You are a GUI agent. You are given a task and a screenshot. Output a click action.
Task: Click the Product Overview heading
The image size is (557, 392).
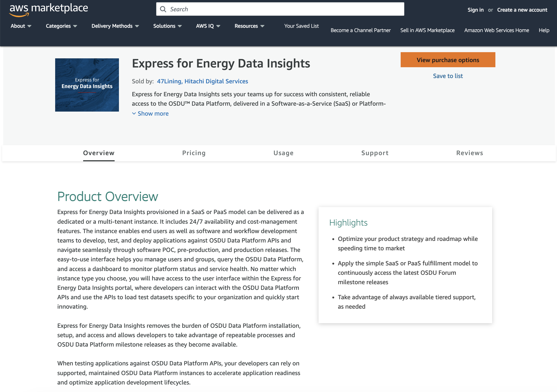tap(108, 196)
